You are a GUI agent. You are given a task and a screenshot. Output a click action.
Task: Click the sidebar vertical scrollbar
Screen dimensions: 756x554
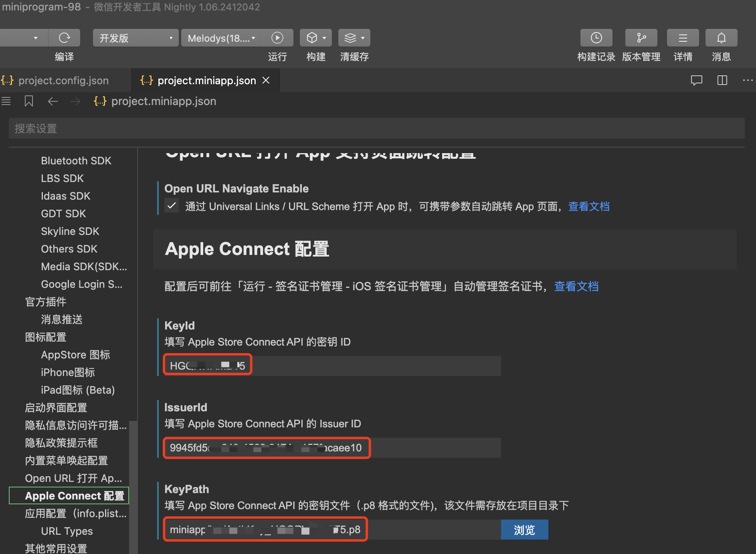133,487
